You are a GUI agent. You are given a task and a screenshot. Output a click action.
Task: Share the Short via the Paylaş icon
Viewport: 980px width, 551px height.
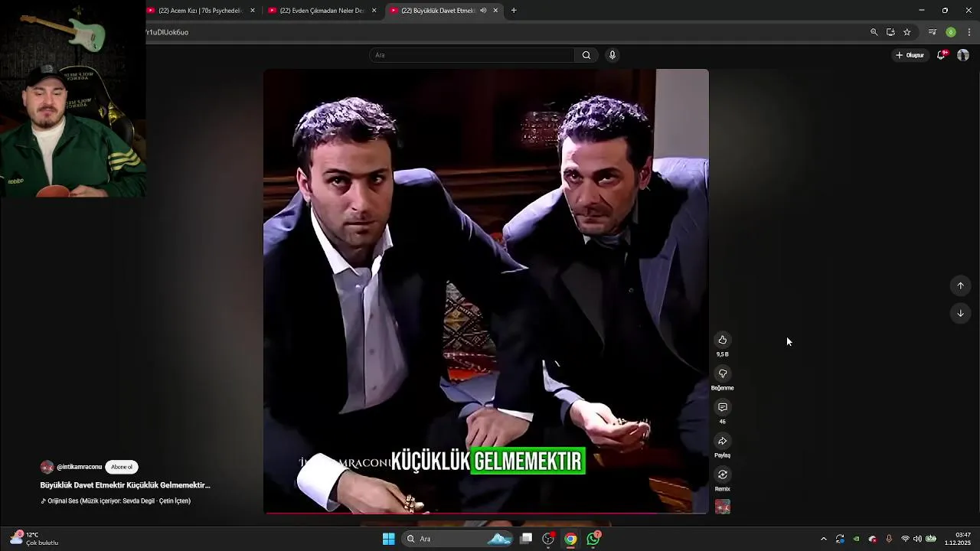point(722,441)
